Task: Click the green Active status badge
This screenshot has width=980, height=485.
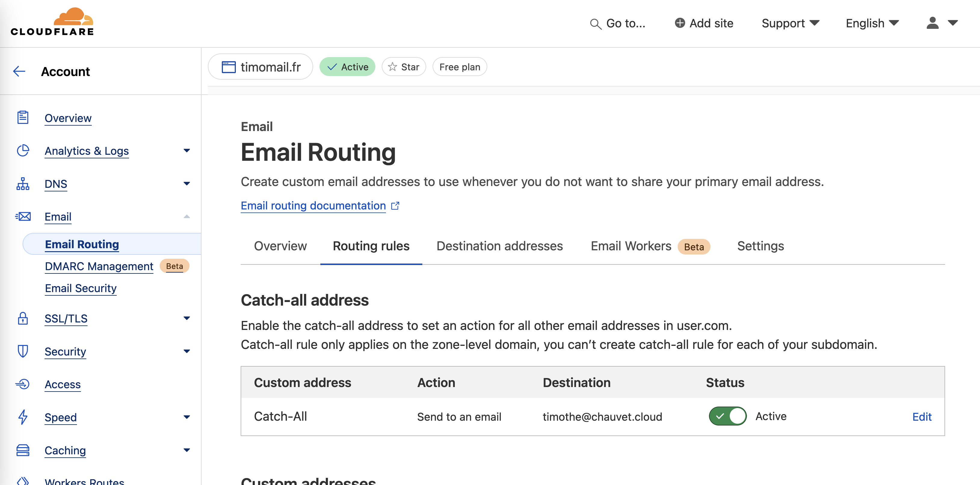Action: [x=347, y=67]
